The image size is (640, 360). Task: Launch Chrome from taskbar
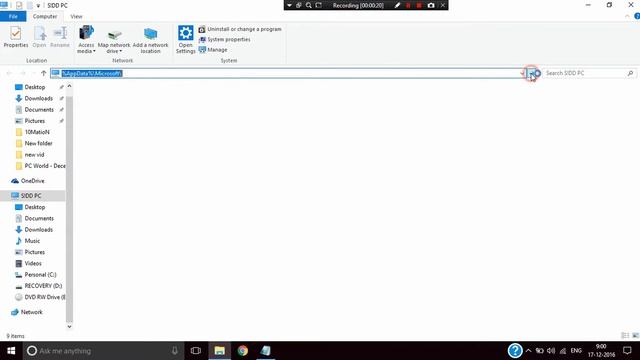point(243,351)
